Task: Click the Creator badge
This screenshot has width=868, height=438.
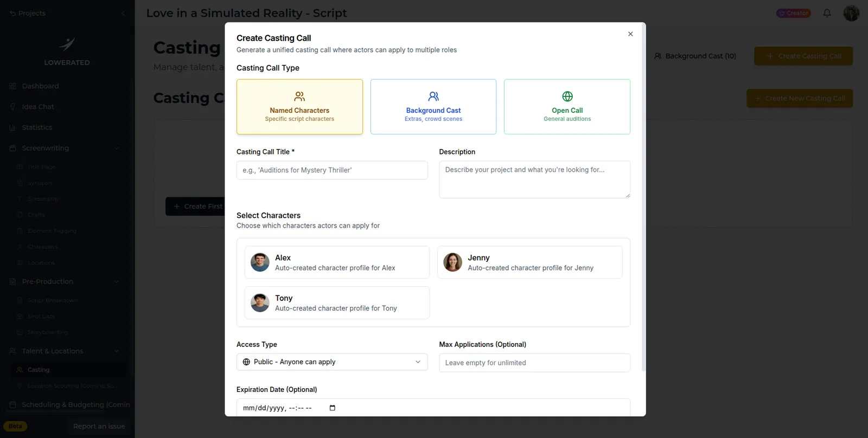Action: (794, 13)
